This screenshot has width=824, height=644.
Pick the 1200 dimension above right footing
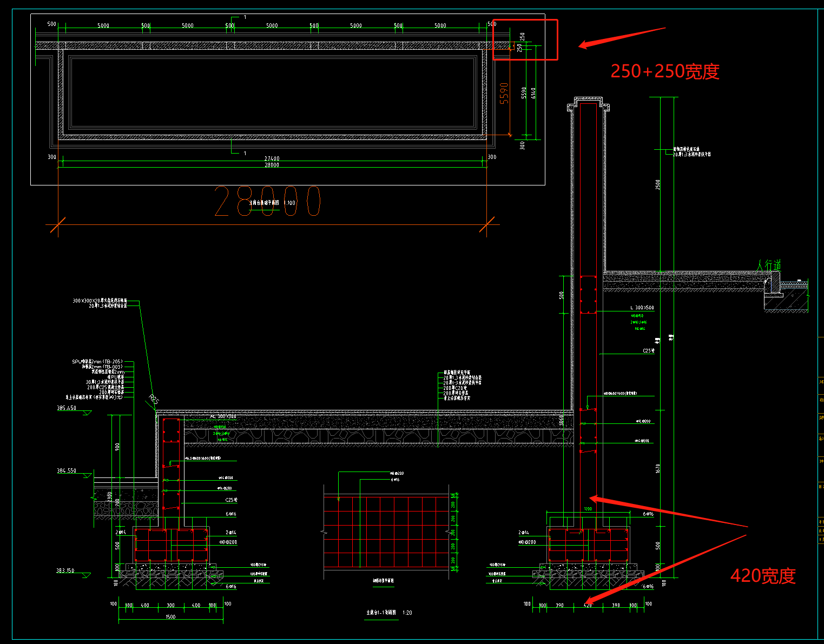588,509
